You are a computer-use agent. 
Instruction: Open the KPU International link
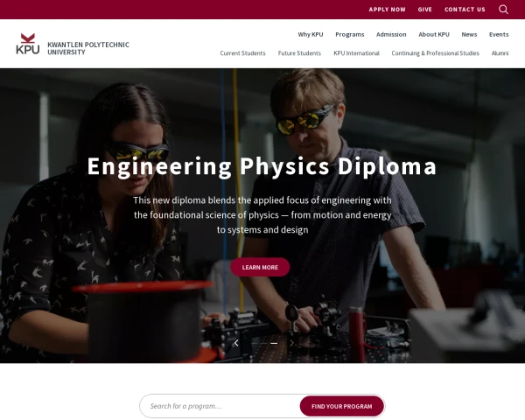tap(356, 53)
